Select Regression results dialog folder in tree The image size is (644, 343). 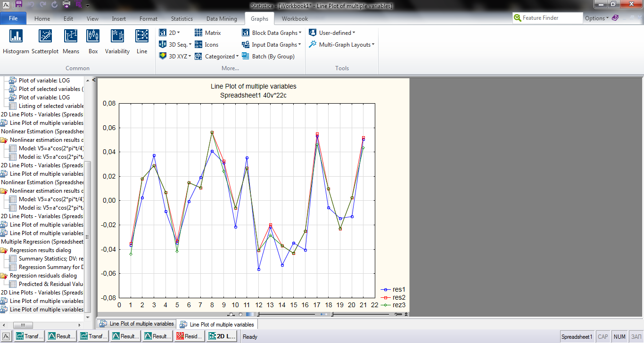click(41, 250)
